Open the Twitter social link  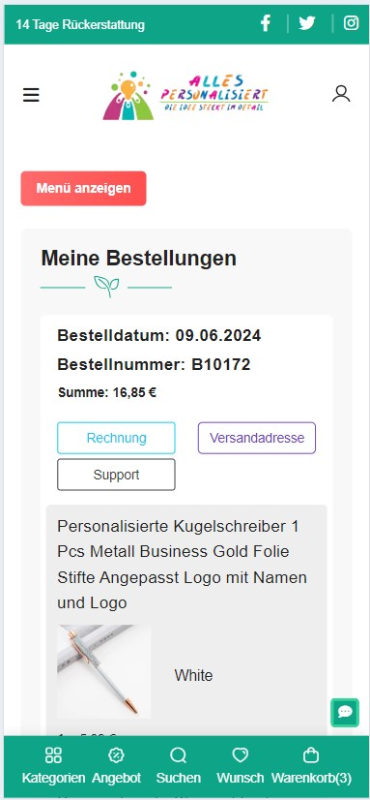point(307,23)
